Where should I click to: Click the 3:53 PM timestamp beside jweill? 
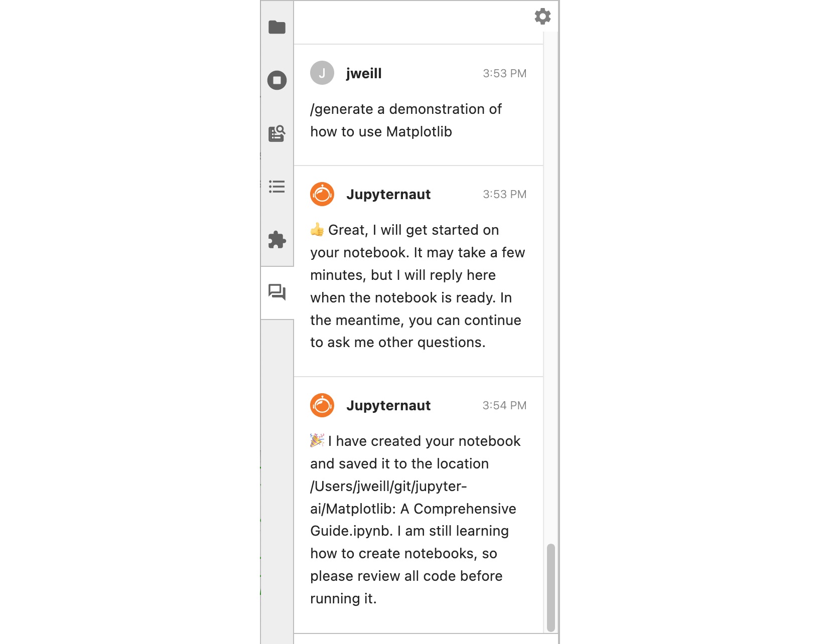pyautogui.click(x=504, y=73)
